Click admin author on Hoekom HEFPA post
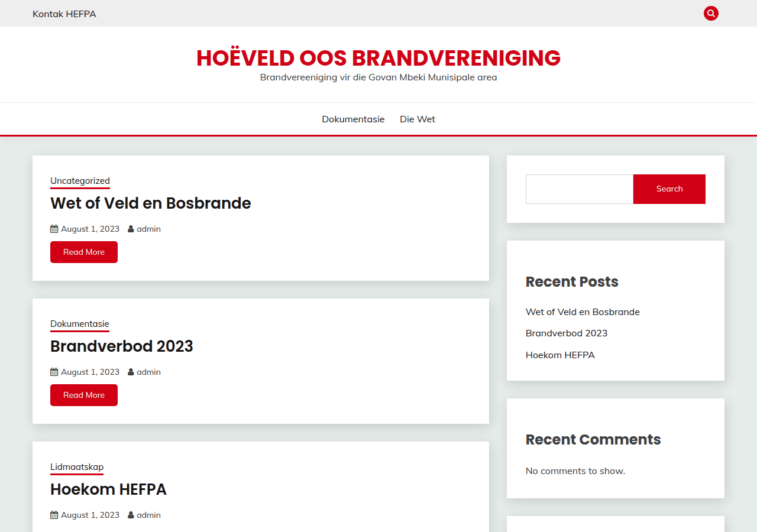The height and width of the screenshot is (532, 757). (x=148, y=515)
